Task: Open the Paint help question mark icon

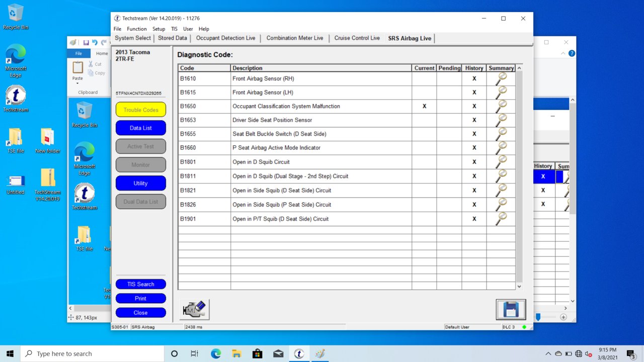Action: 572,53
